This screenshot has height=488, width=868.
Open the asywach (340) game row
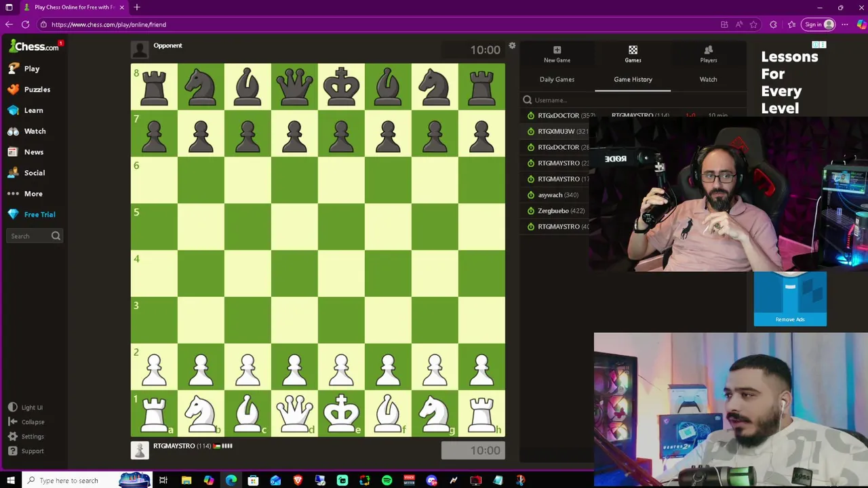click(x=556, y=195)
